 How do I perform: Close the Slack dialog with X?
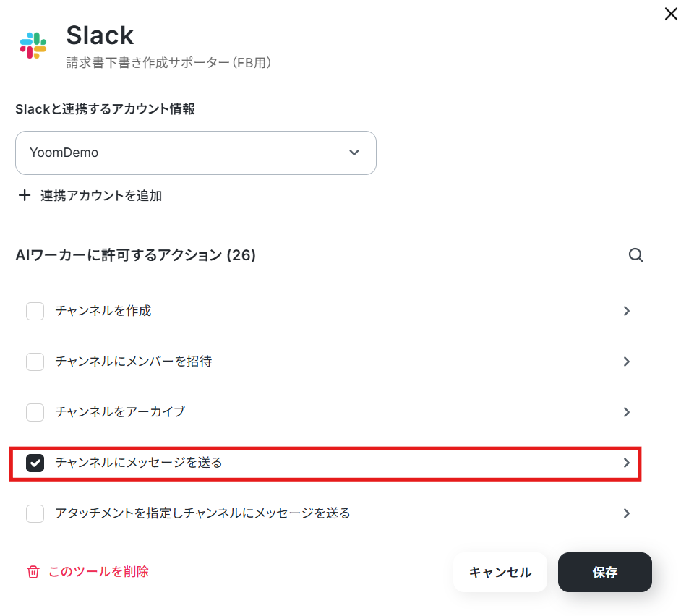pyautogui.click(x=671, y=14)
